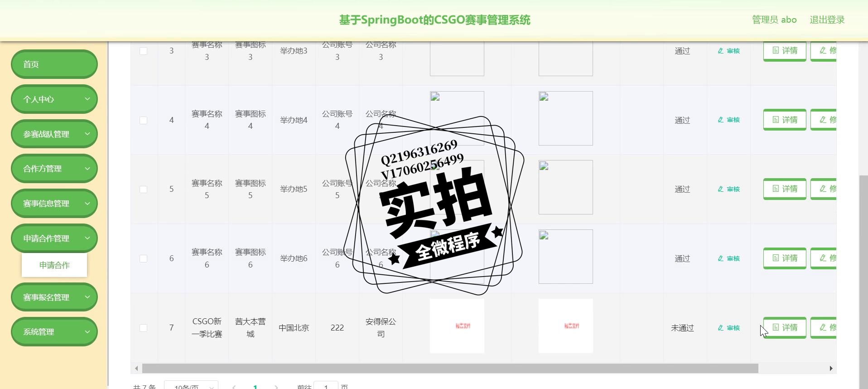This screenshot has width=868, height=389.
Task: Click the 前往 page number input
Action: (x=326, y=385)
